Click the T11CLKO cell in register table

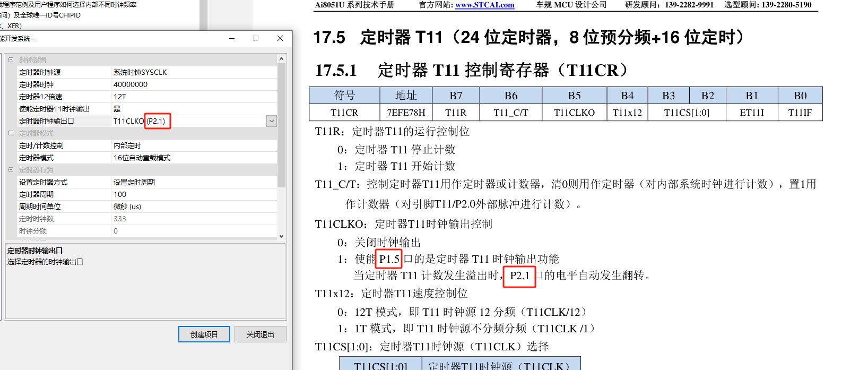[574, 113]
